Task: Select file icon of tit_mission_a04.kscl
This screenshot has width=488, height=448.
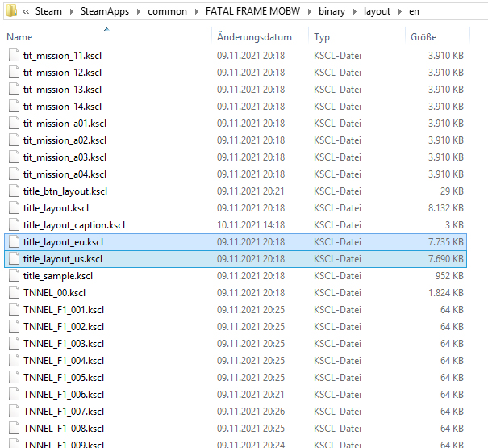Action: point(14,174)
